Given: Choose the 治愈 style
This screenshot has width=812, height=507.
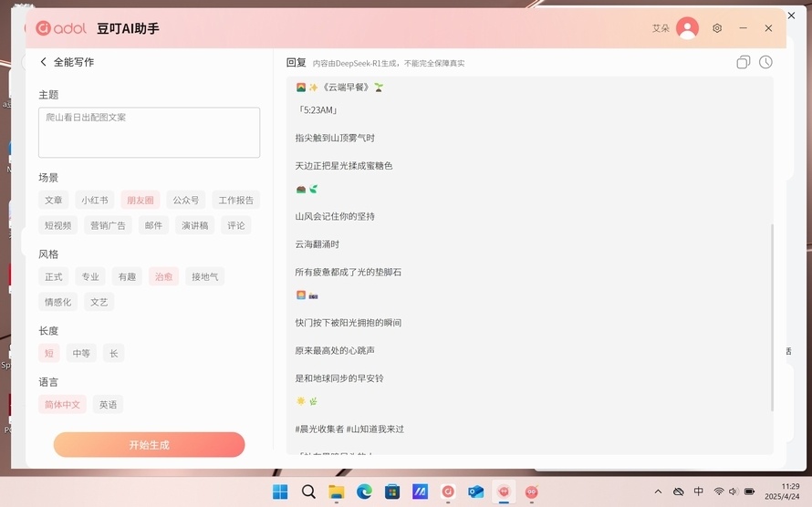Looking at the screenshot, I should 163,277.
